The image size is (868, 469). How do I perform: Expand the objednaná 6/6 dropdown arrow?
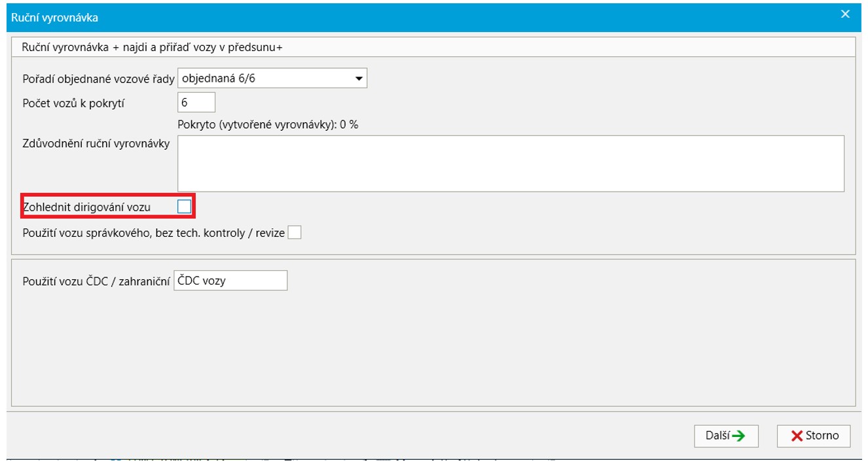[x=358, y=78]
